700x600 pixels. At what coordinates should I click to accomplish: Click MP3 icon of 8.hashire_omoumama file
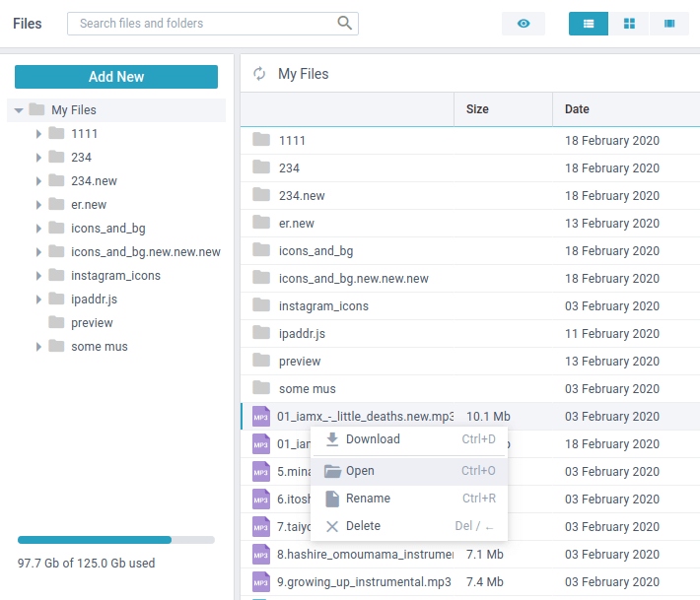pos(261,555)
